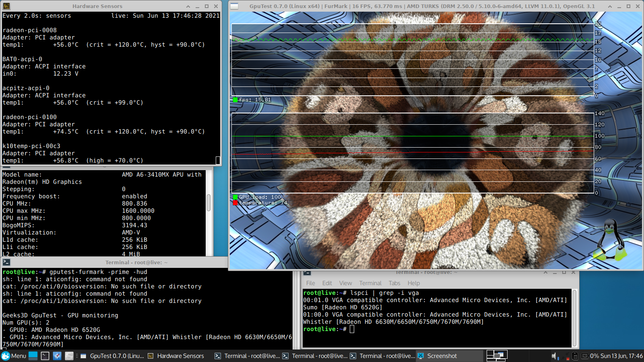Click 'BAT0-acpi-0' in Hardware Sensors

point(22,59)
